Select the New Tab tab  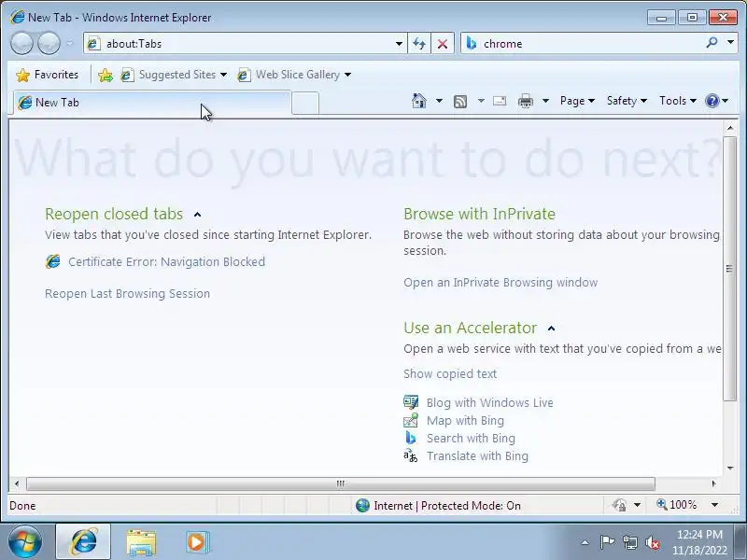(x=152, y=103)
